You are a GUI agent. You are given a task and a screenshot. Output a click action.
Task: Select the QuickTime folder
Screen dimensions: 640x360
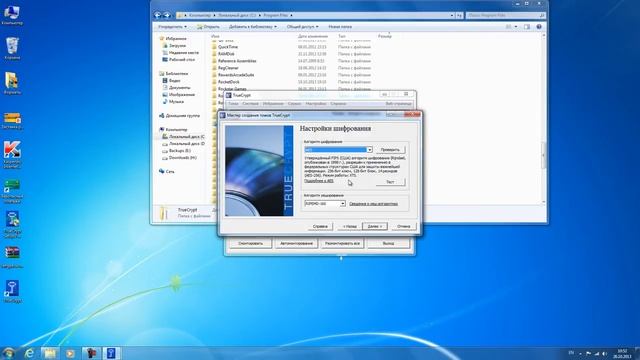click(228, 47)
